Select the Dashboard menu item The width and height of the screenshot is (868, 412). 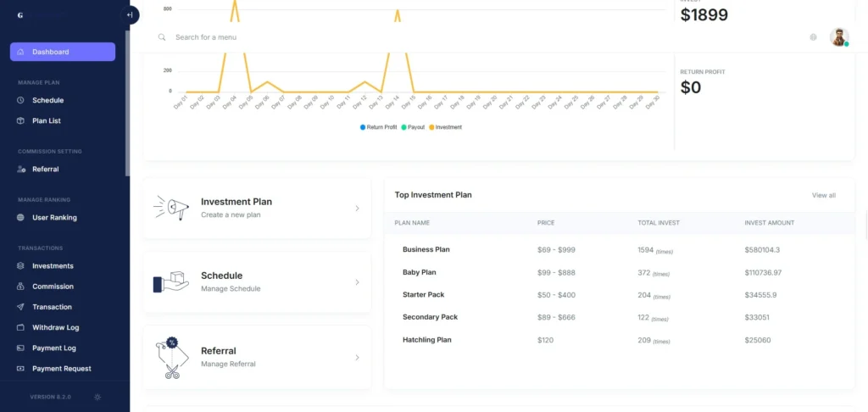click(x=63, y=52)
